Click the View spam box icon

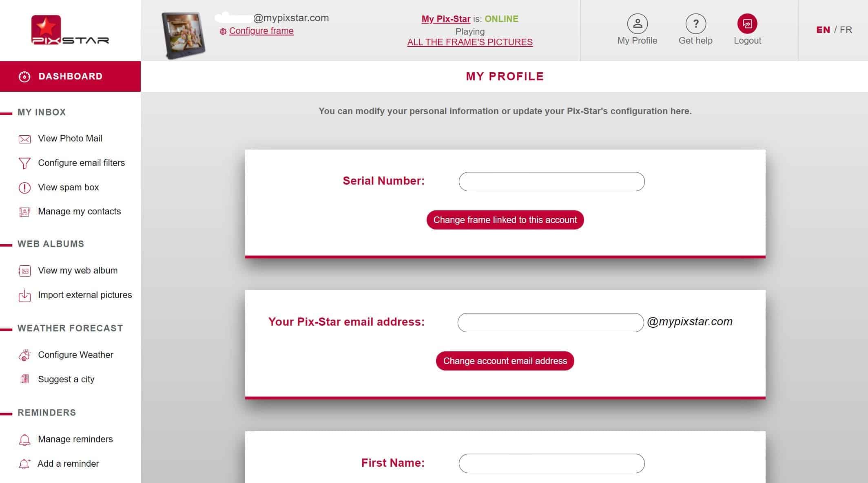(24, 187)
